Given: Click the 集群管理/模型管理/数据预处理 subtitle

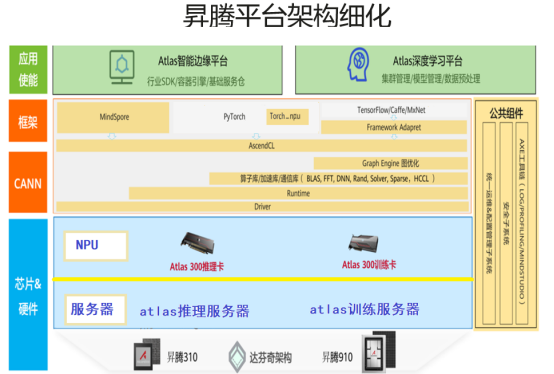Looking at the screenshot, I should tap(431, 78).
